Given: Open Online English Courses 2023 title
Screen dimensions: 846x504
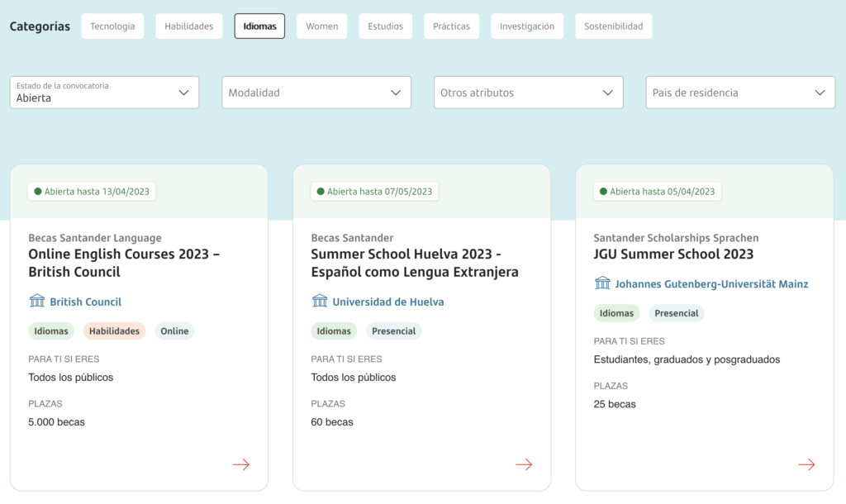Looking at the screenshot, I should (x=124, y=263).
